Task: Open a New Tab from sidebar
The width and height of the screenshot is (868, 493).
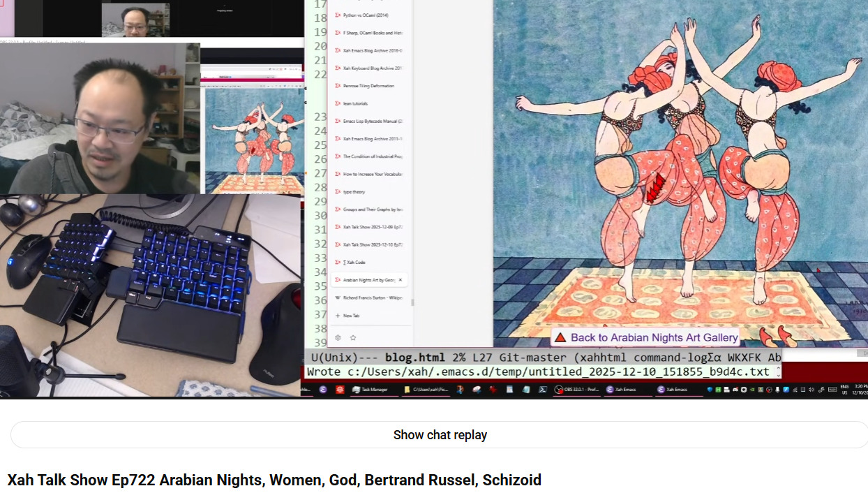Action: (x=350, y=316)
